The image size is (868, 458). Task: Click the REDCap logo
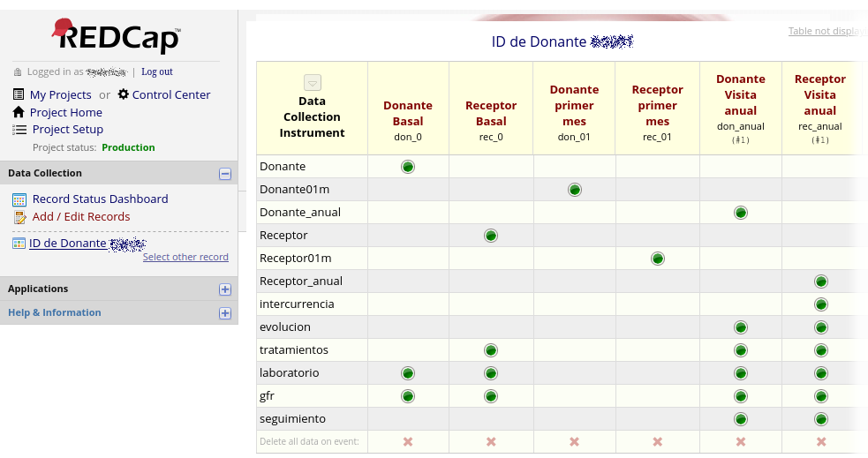click(117, 36)
